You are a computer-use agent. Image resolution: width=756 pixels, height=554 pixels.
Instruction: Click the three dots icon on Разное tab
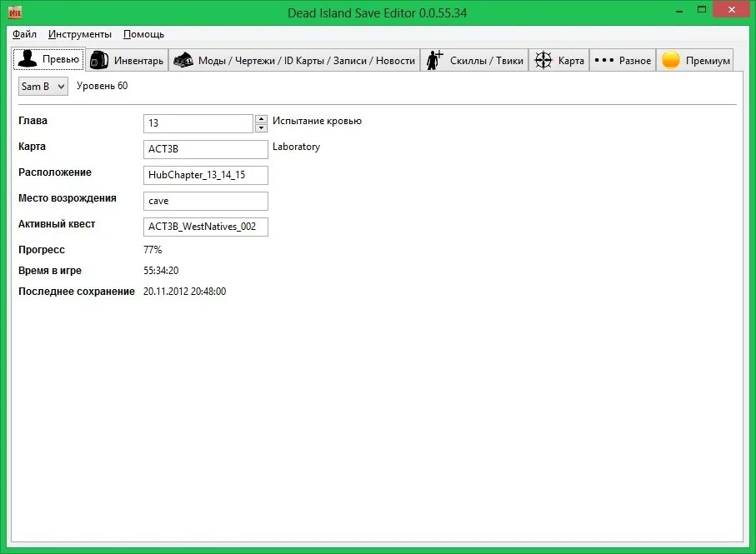(x=604, y=60)
